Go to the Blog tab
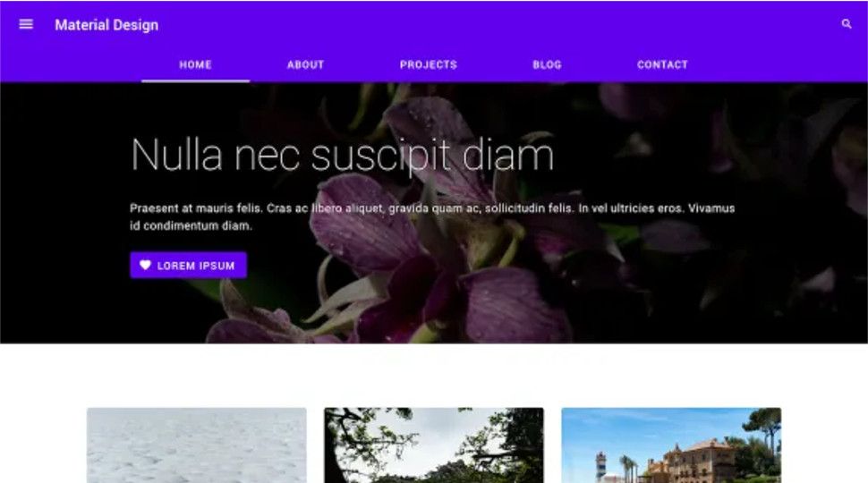868x483 pixels. (547, 64)
